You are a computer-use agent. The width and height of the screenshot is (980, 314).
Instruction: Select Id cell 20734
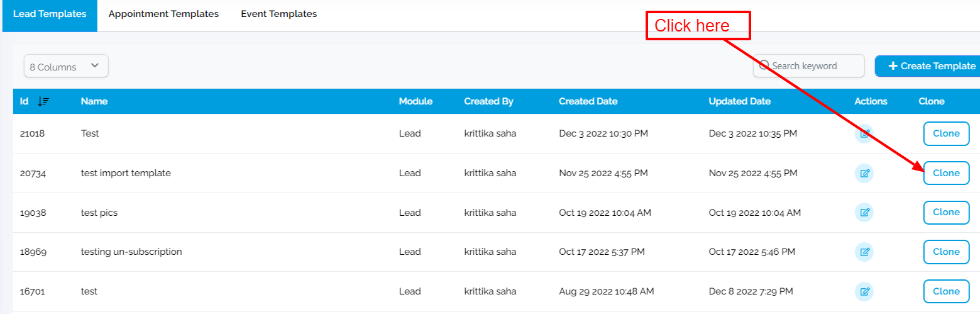33,173
